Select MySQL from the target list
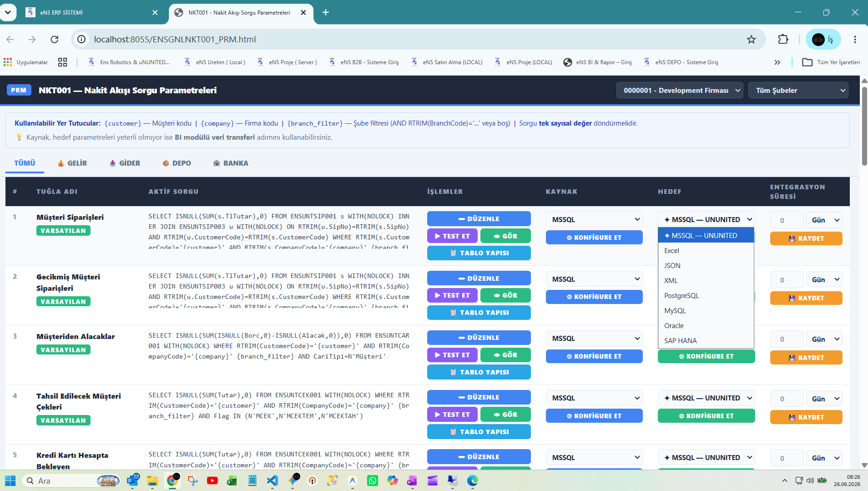This screenshot has height=491, width=868. 706,311
